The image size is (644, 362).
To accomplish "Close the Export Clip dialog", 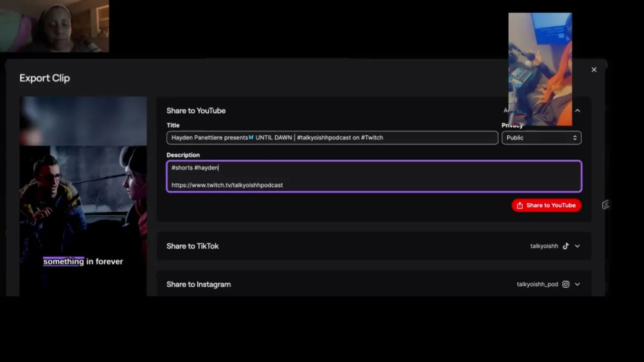I will 594,70.
